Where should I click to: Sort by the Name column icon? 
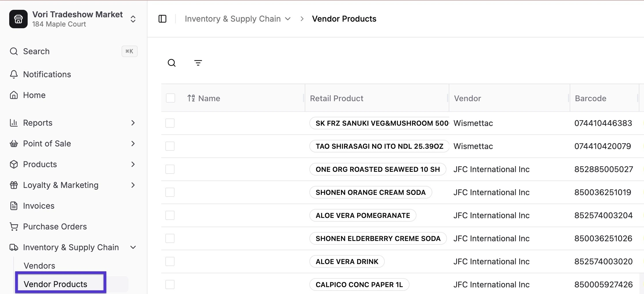(x=191, y=98)
